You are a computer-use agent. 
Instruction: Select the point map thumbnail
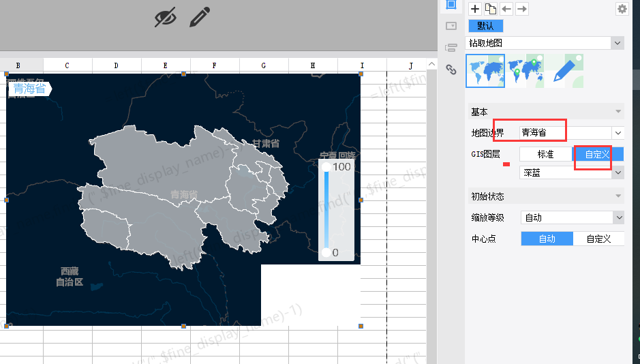(x=525, y=71)
